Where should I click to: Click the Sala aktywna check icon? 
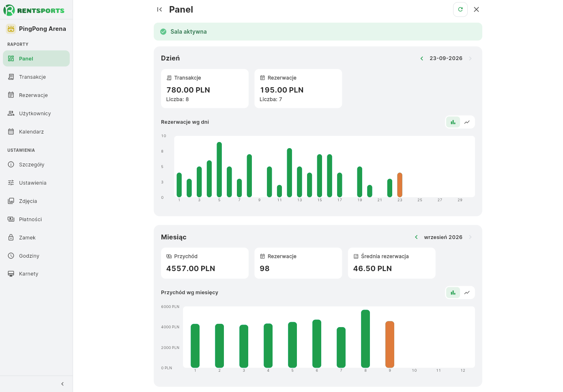click(163, 32)
